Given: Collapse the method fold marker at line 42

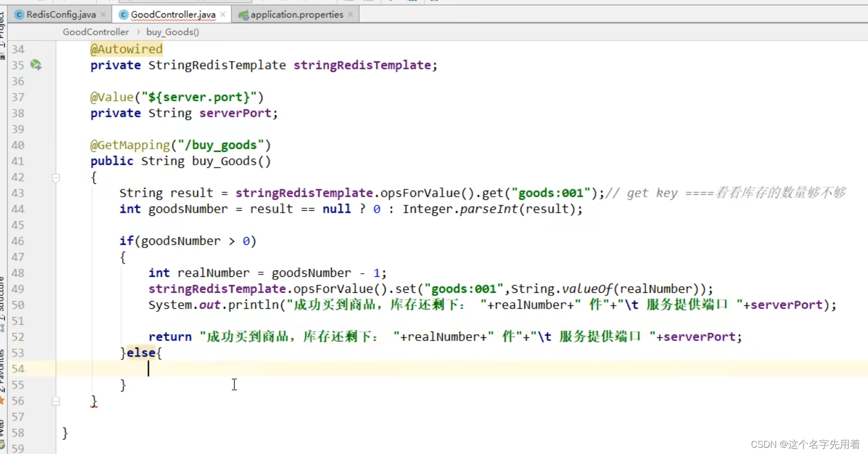Looking at the screenshot, I should pos(56,178).
